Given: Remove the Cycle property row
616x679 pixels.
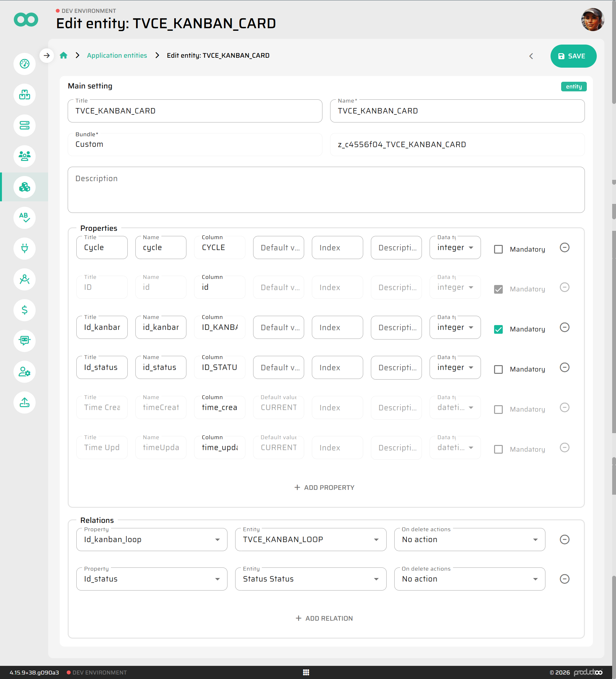Looking at the screenshot, I should click(x=564, y=247).
